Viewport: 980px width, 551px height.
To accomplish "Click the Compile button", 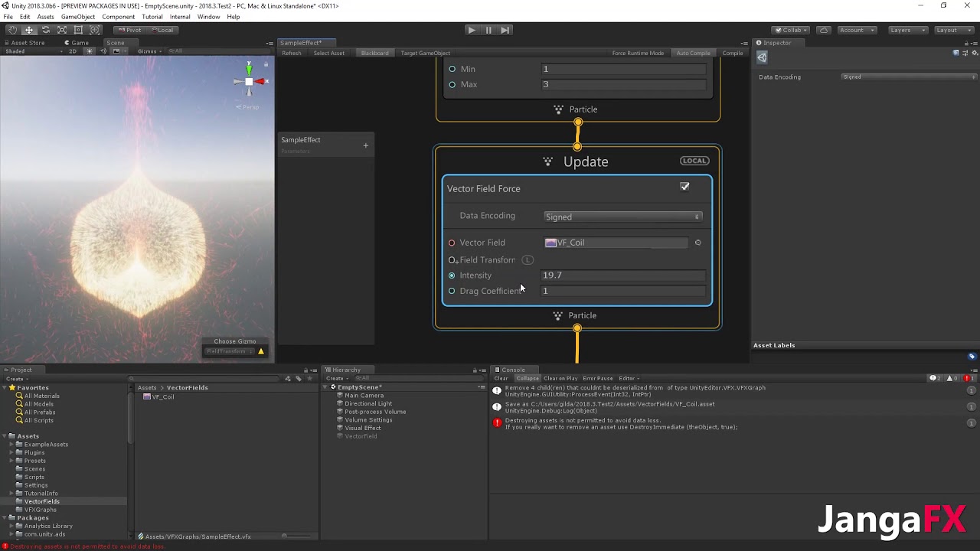I will point(733,53).
